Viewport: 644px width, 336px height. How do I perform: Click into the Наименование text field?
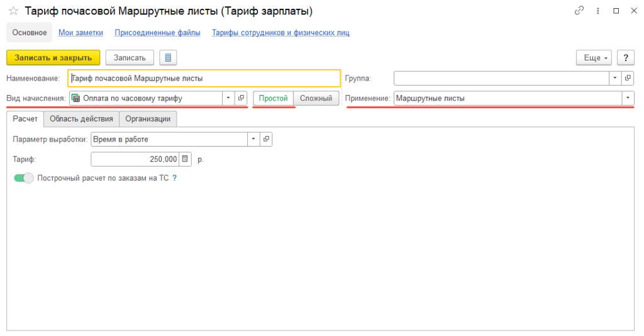[x=204, y=79]
